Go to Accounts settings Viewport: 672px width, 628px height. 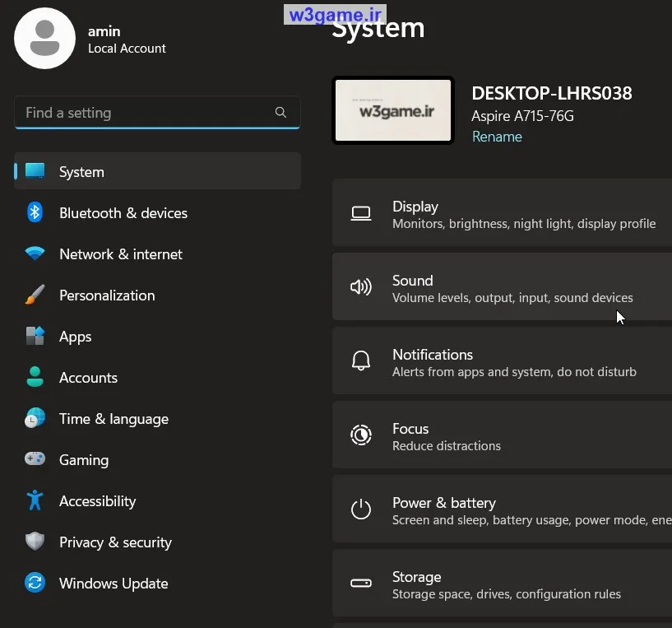coord(157,377)
